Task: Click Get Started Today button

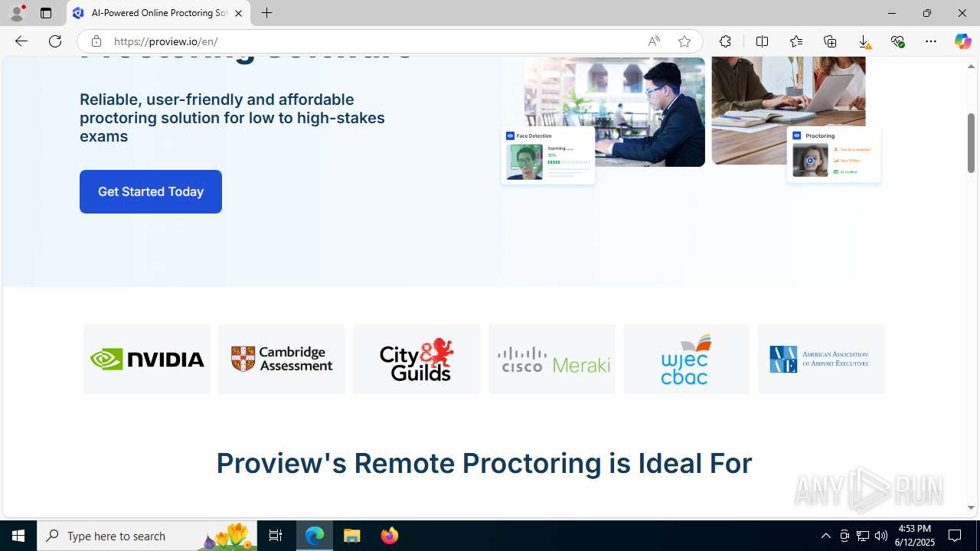Action: [151, 191]
